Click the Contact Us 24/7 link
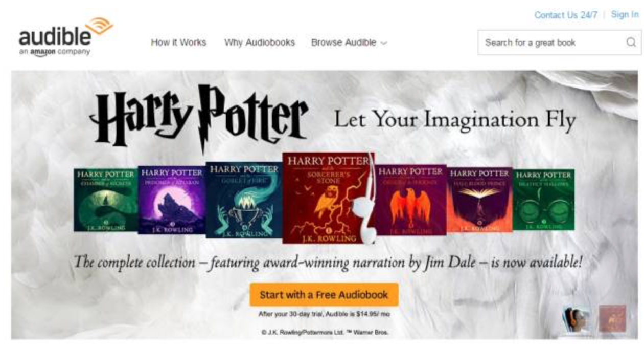 pyautogui.click(x=565, y=15)
